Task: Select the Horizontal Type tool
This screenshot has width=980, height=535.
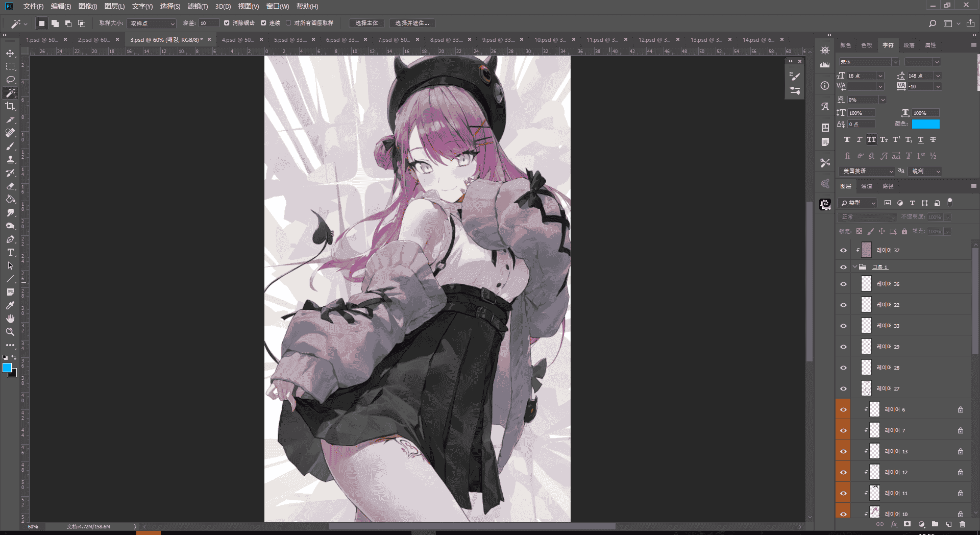Action: tap(10, 253)
